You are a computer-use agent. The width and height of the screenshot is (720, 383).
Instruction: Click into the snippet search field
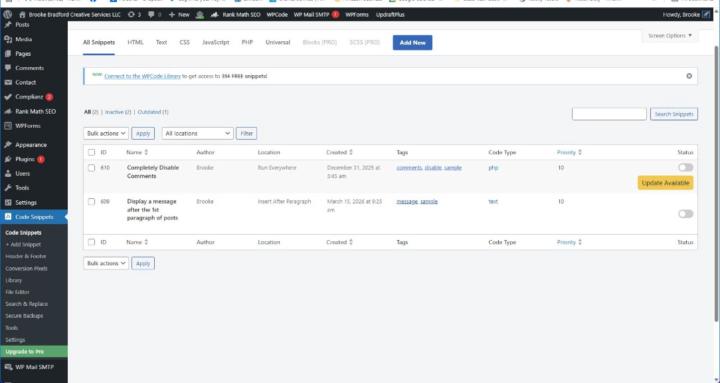[x=609, y=114]
